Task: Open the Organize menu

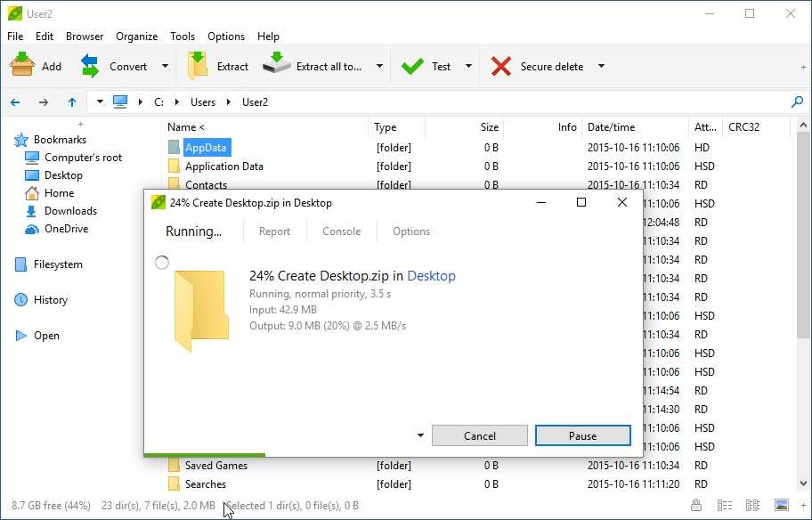Action: (x=136, y=37)
